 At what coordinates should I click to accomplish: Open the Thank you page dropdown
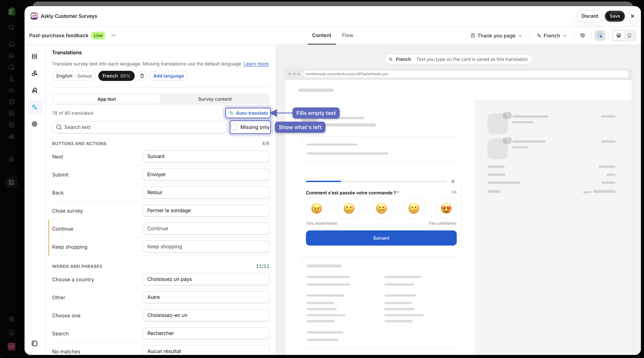click(496, 35)
